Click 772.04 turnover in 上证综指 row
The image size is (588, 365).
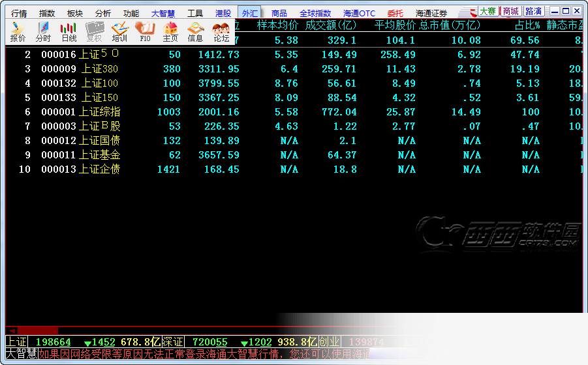tap(339, 112)
